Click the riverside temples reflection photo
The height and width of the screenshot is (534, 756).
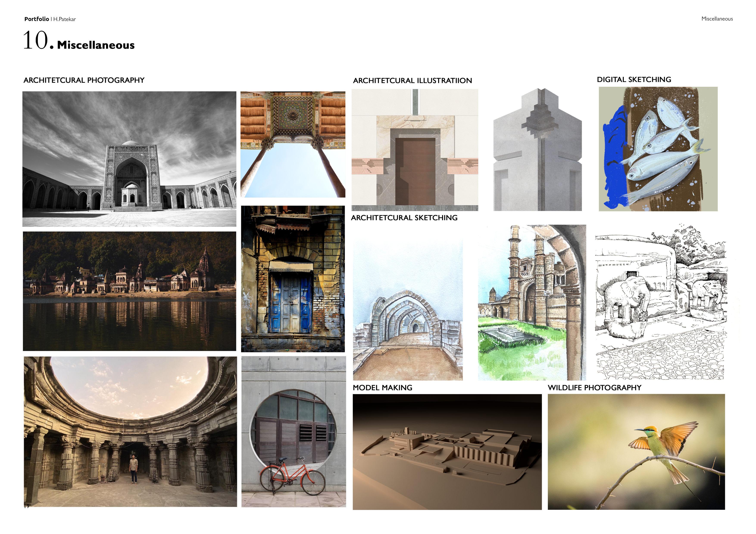coord(129,291)
